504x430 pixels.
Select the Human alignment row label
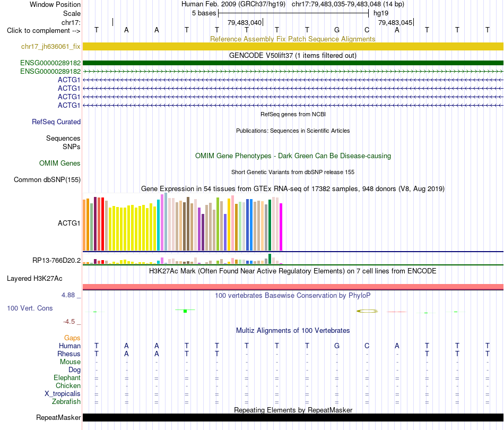[69, 346]
